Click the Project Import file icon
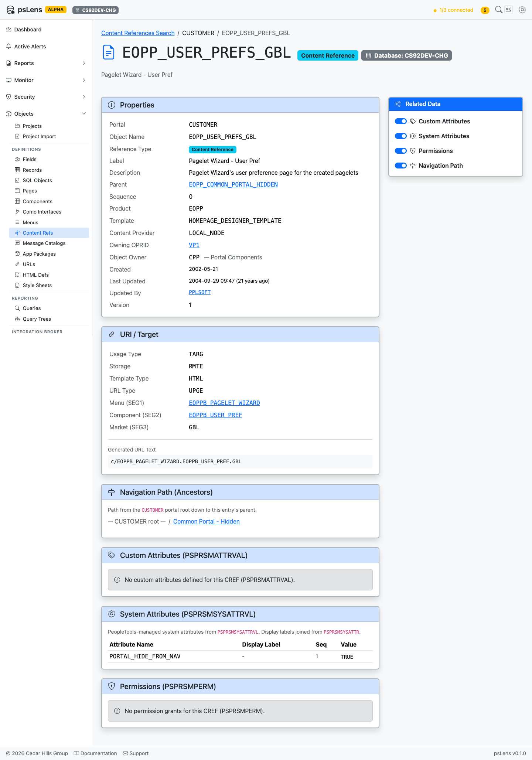The height and width of the screenshot is (760, 532). [17, 136]
